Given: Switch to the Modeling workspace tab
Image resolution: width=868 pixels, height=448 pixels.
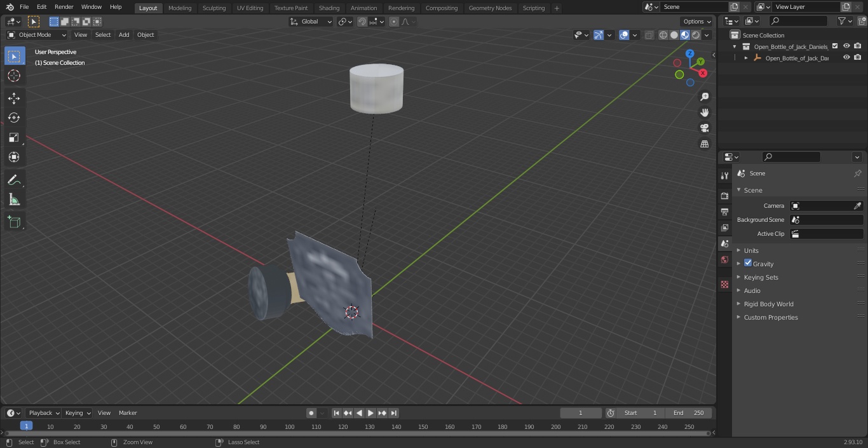Looking at the screenshot, I should pyautogui.click(x=180, y=8).
